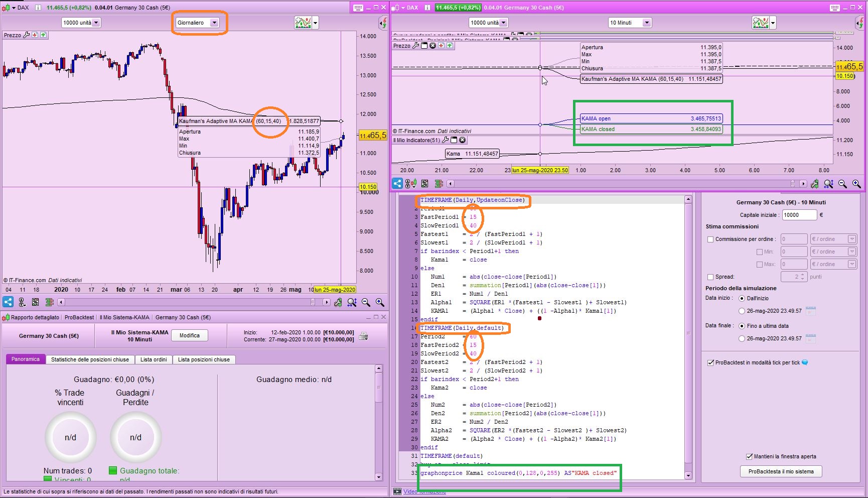Open the Prezzo wrench settings in daily chart
The image size is (868, 498).
(x=27, y=35)
